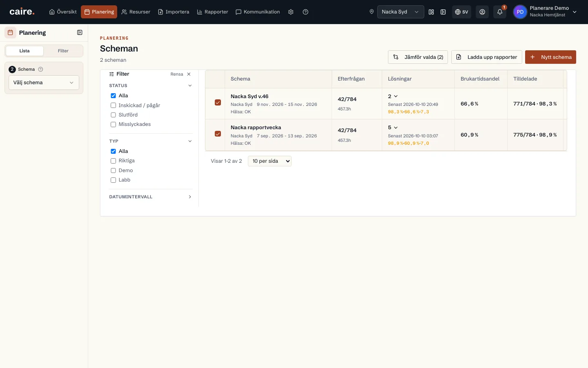This screenshot has width=588, height=368.
Task: Check the Slutförd status checkbox
Action: click(x=113, y=115)
